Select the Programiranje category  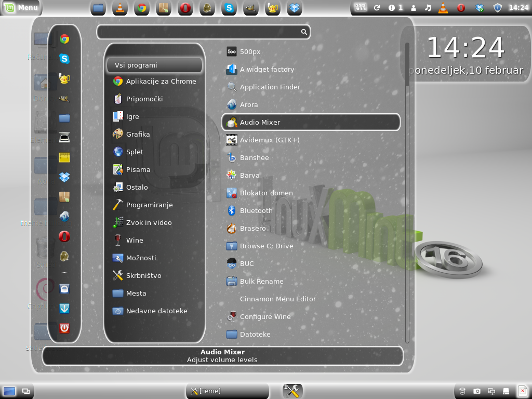[155, 205]
